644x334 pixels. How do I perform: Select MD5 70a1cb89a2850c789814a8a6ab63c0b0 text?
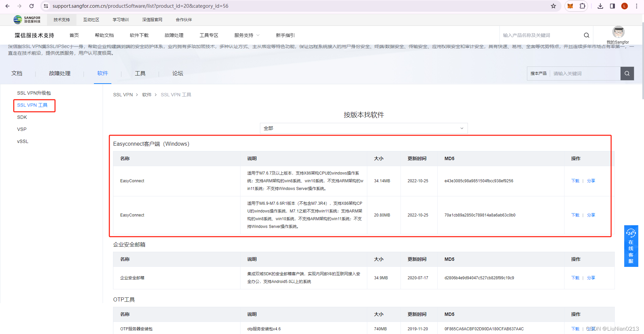click(x=480, y=215)
